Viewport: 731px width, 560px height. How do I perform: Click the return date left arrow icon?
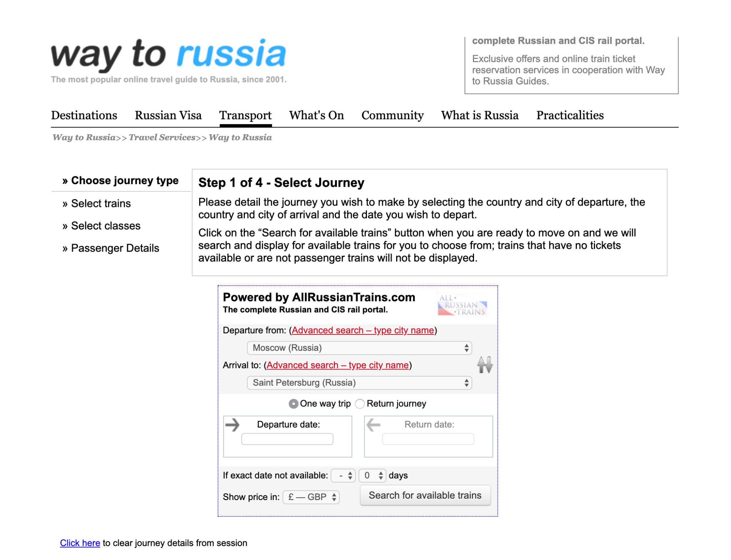click(x=373, y=425)
